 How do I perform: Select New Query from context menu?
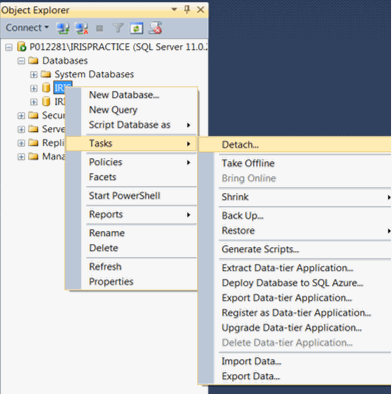tap(113, 110)
